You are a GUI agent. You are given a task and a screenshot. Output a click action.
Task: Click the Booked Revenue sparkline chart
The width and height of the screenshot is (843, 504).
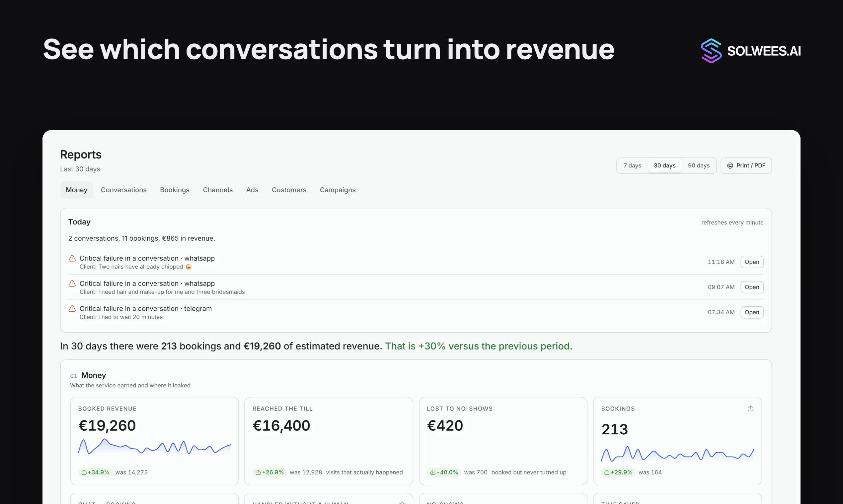(x=155, y=447)
